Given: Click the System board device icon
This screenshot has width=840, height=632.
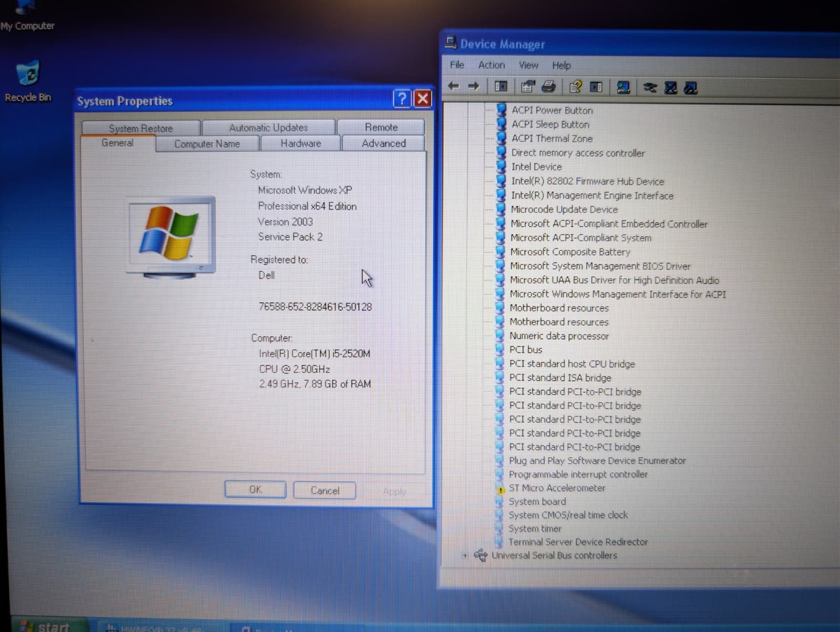Looking at the screenshot, I should point(499,501).
